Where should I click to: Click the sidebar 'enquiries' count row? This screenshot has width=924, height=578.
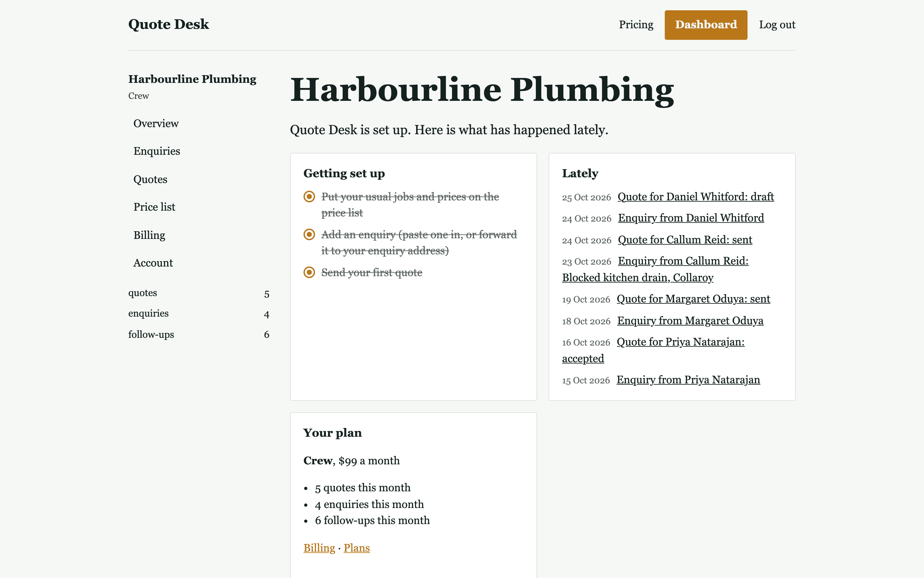[x=199, y=314]
